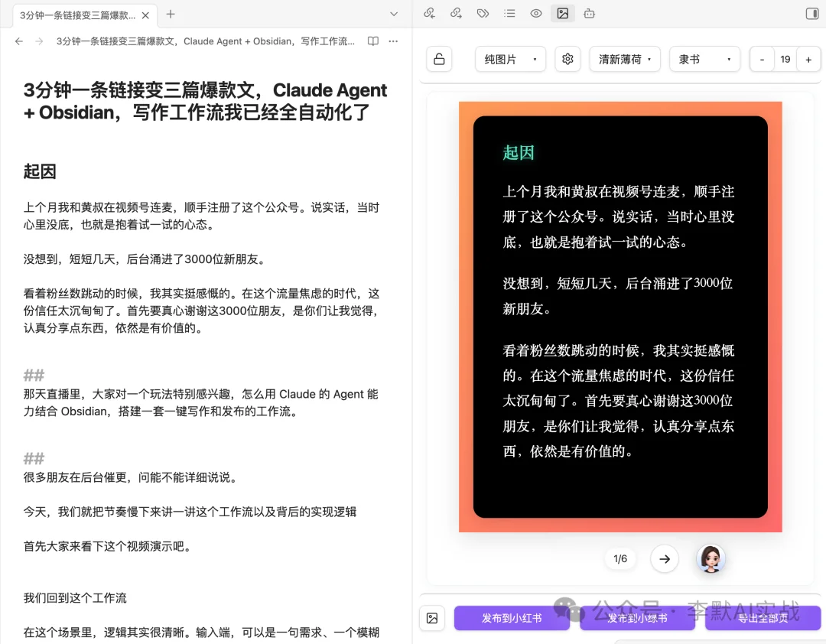826x644 pixels.
Task: Switch to the 3分钟一条链接 document tab
Action: (x=73, y=14)
